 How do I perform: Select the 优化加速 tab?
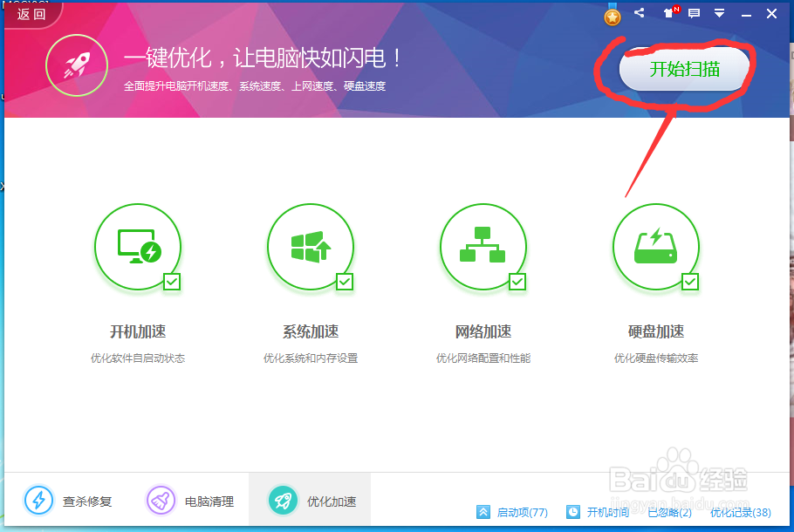(310, 500)
